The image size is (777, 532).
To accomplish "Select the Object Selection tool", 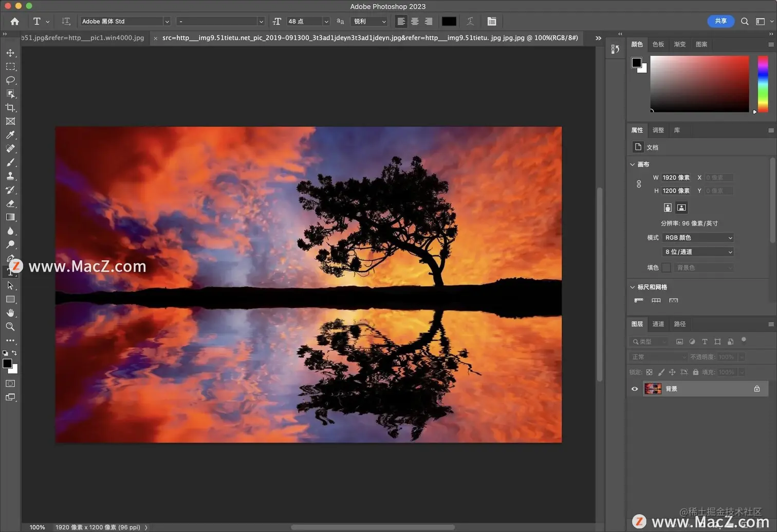I will point(10,94).
